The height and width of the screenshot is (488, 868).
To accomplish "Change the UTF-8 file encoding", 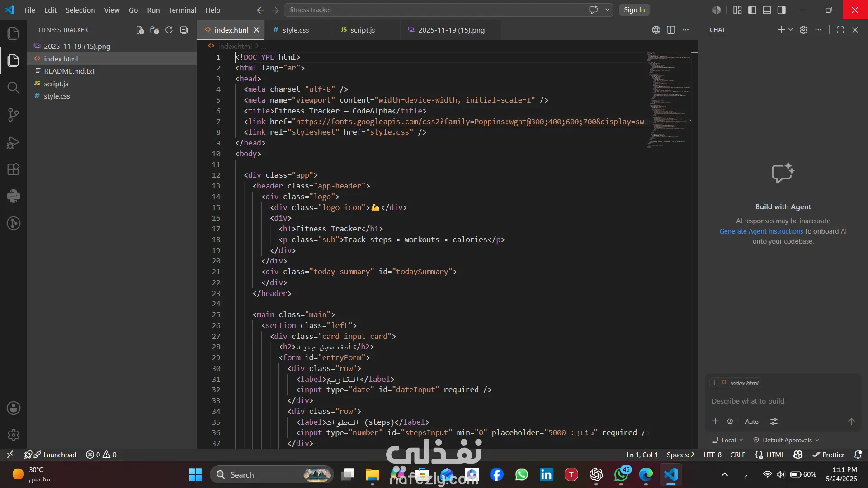I will click(x=712, y=455).
